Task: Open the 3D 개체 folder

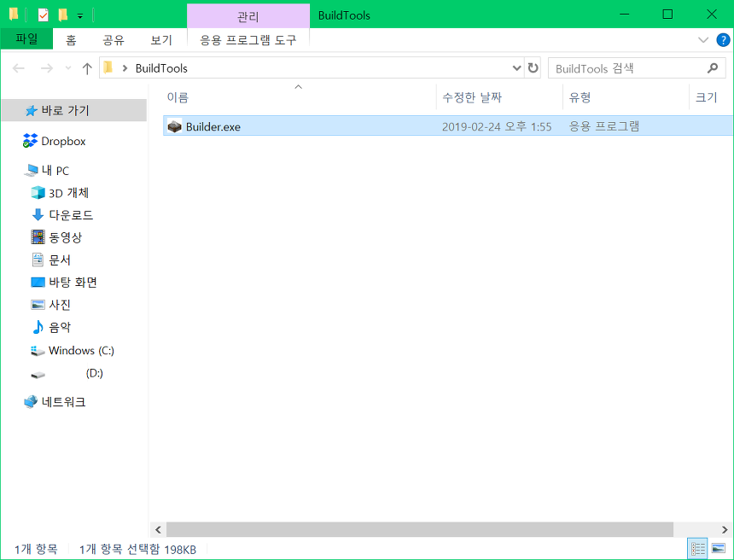Action: coord(68,193)
